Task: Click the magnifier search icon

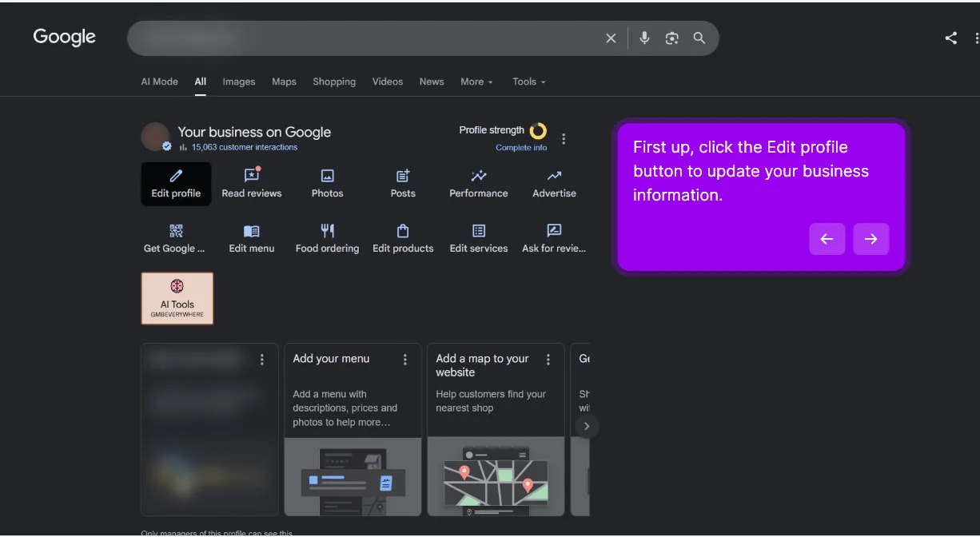Action: point(699,38)
